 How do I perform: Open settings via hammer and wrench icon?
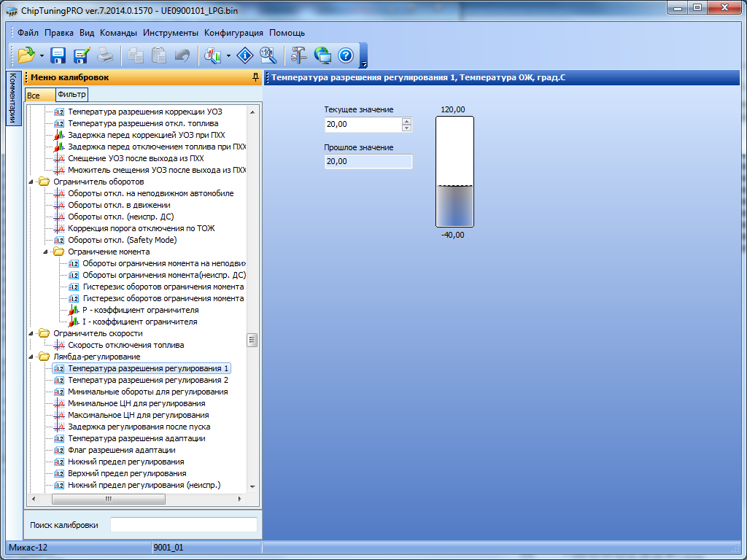pos(299,55)
